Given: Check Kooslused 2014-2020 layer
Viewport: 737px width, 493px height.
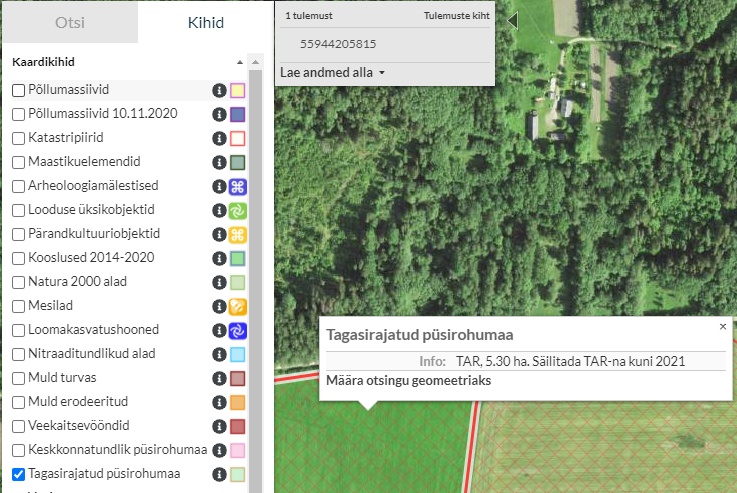Looking at the screenshot, I should coord(18,258).
